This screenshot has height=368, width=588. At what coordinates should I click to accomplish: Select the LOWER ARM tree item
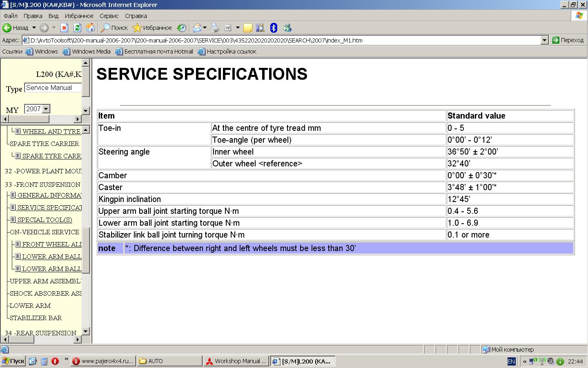click(x=30, y=306)
